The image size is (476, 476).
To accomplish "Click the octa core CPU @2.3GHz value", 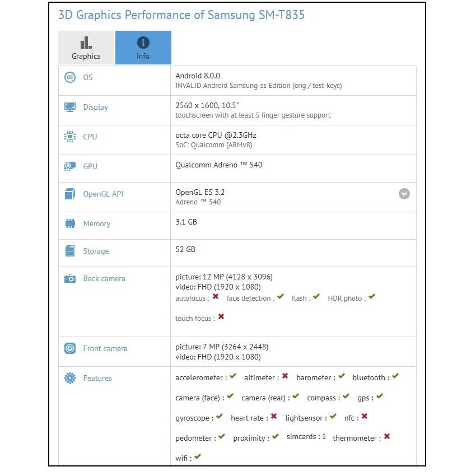I will click(216, 135).
